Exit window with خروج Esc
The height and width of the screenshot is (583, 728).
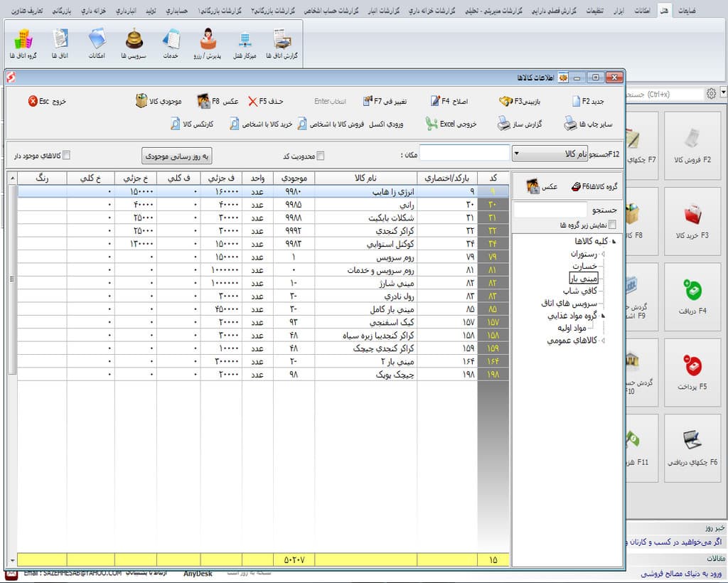[47, 101]
